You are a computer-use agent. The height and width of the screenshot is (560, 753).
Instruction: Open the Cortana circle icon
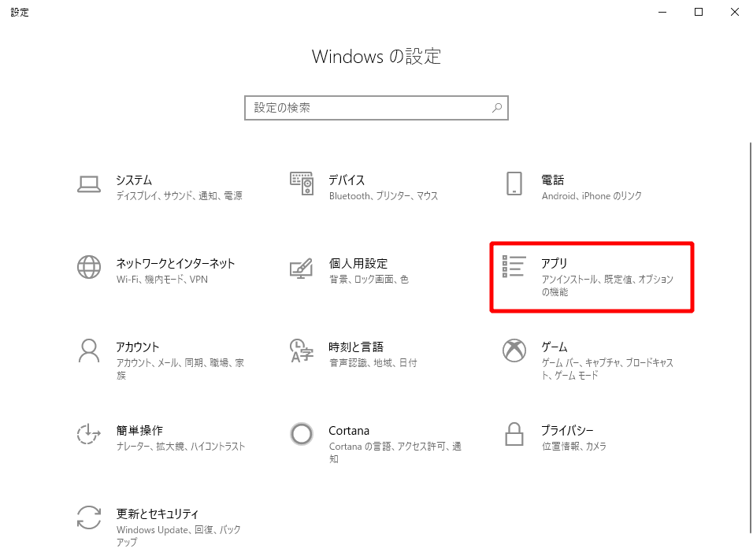click(302, 434)
